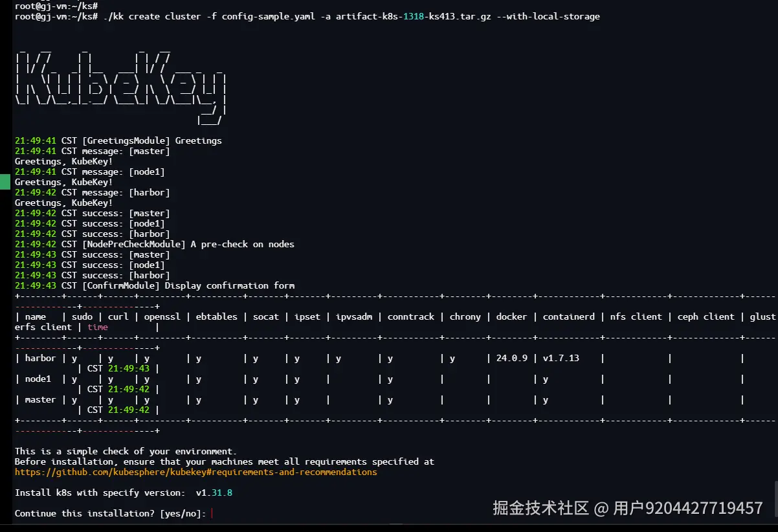Select "artifact-k8s-1318-ks413.tar.gz" argument in the command
The width and height of the screenshot is (778, 532).
[x=413, y=17]
